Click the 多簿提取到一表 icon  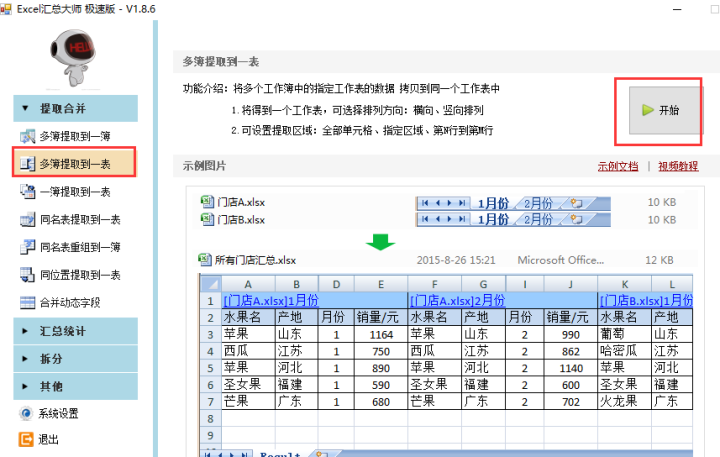point(28,164)
